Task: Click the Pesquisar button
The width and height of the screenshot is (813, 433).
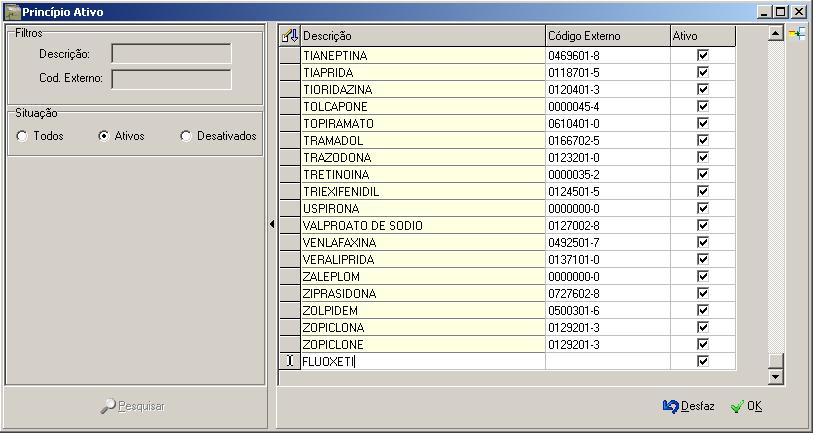Action: 133,407
